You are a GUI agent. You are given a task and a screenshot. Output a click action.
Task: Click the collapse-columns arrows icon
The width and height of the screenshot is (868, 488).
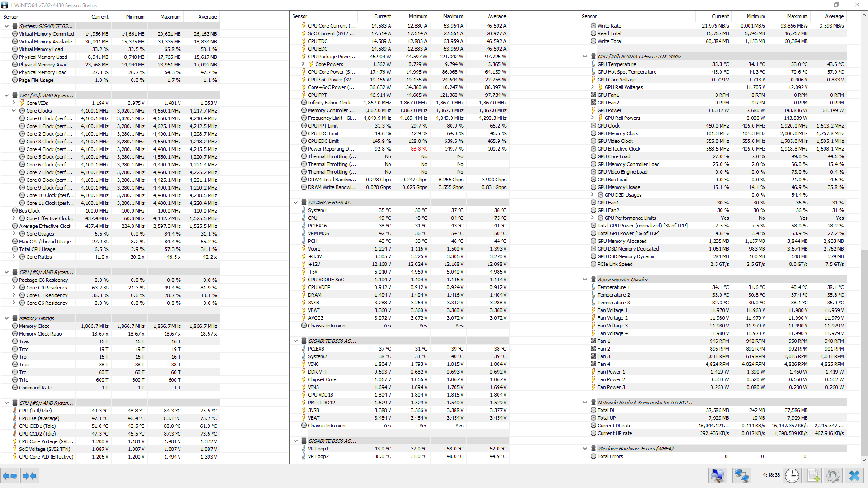pos(30,475)
